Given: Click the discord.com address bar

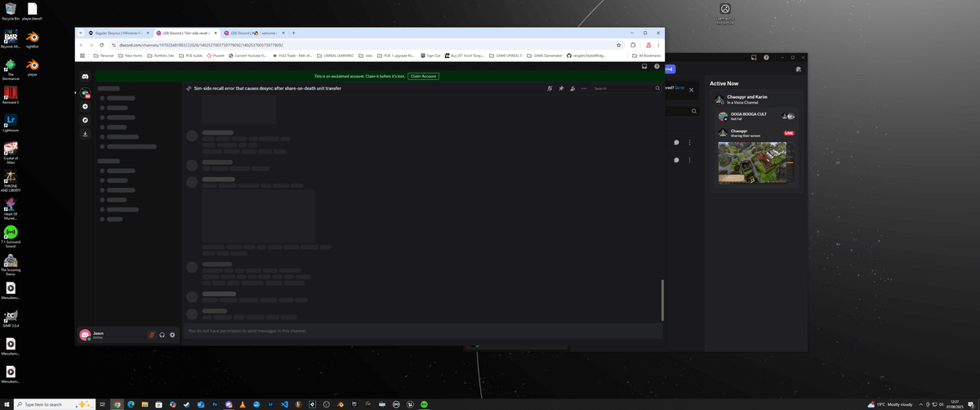Looking at the screenshot, I should coord(363,45).
